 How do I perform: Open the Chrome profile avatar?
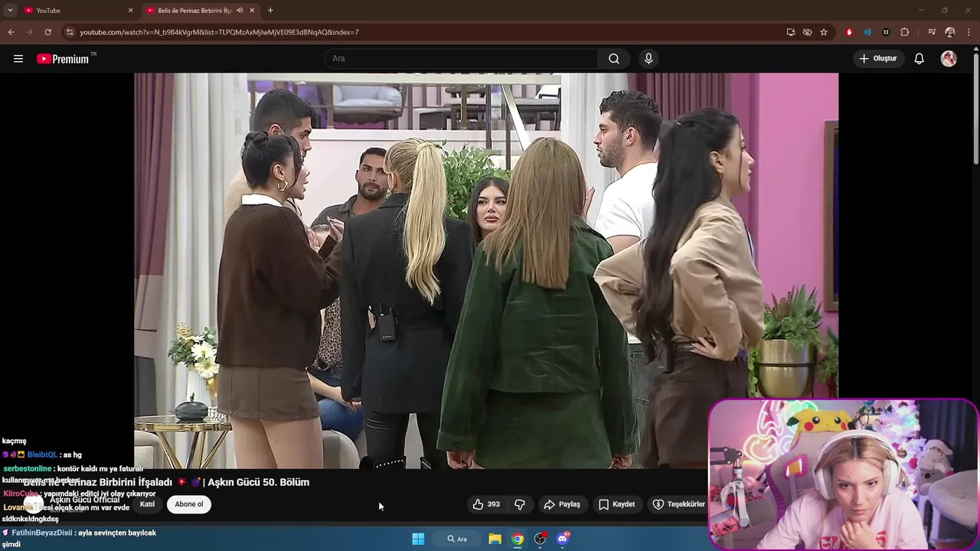click(950, 32)
